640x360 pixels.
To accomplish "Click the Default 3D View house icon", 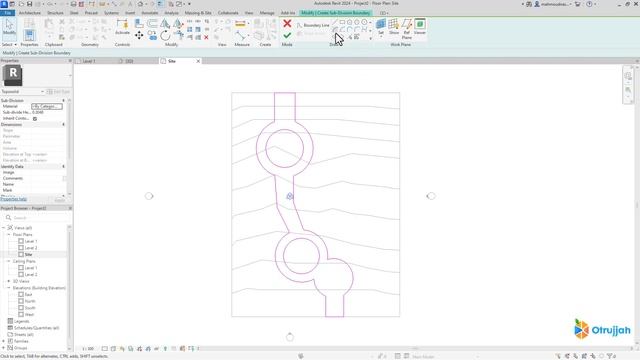I will (x=140, y=4).
